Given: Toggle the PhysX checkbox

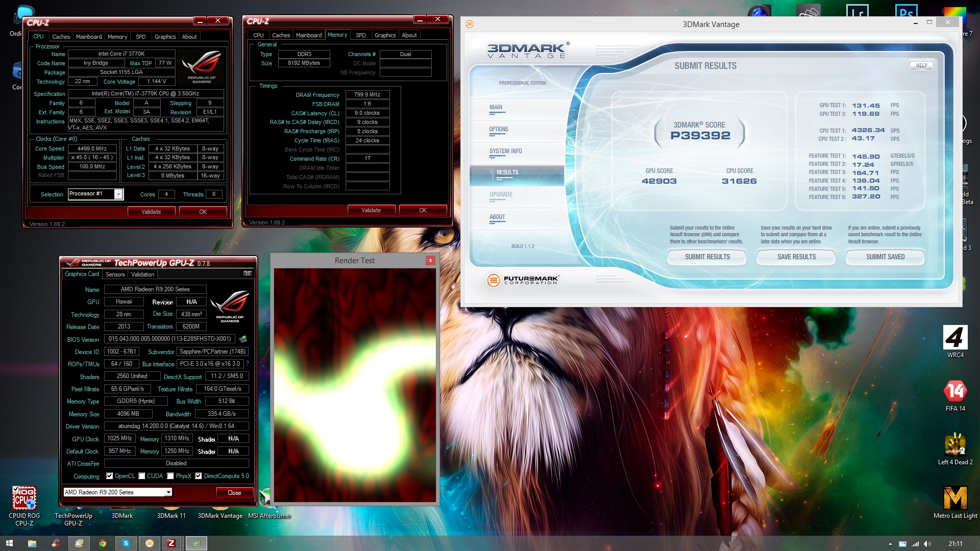Looking at the screenshot, I should click(x=170, y=476).
